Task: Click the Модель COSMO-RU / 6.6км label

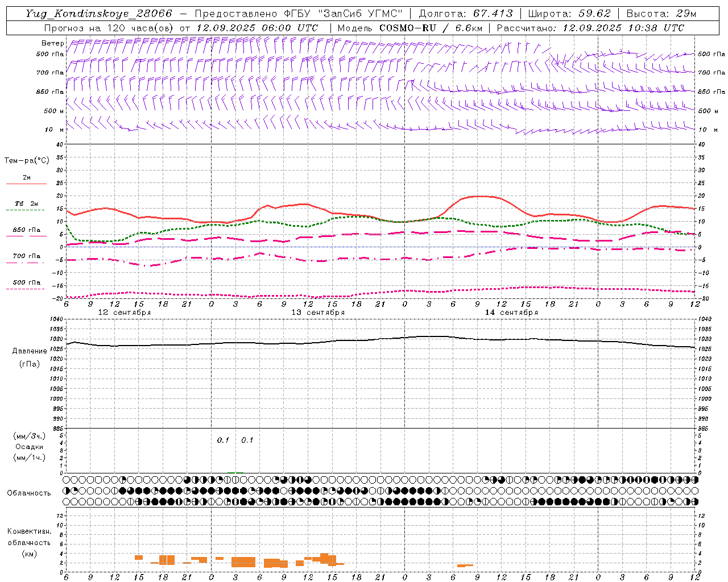Action: click(410, 28)
